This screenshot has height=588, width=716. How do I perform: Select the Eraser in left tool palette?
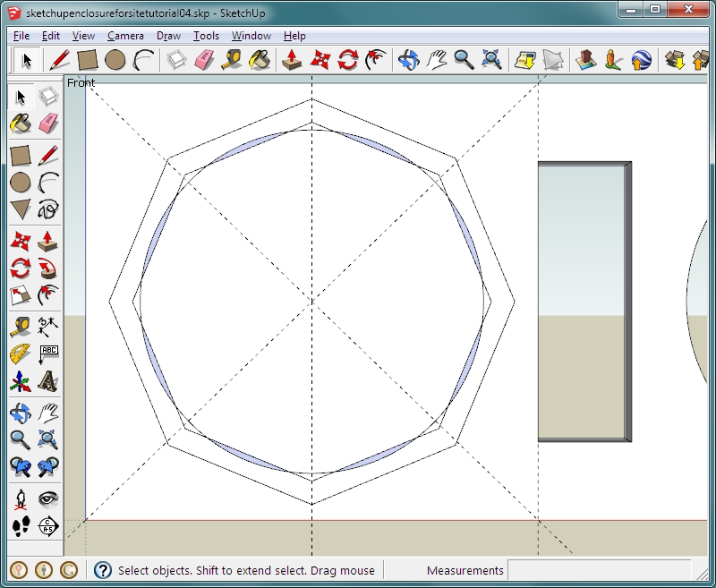pos(48,124)
